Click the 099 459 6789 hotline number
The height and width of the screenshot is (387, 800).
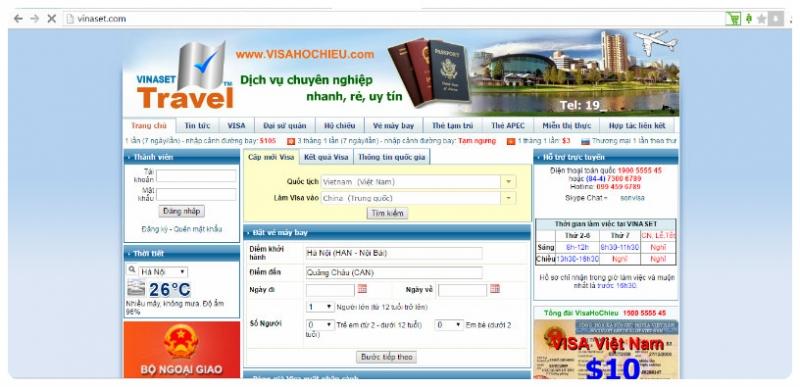click(x=618, y=187)
